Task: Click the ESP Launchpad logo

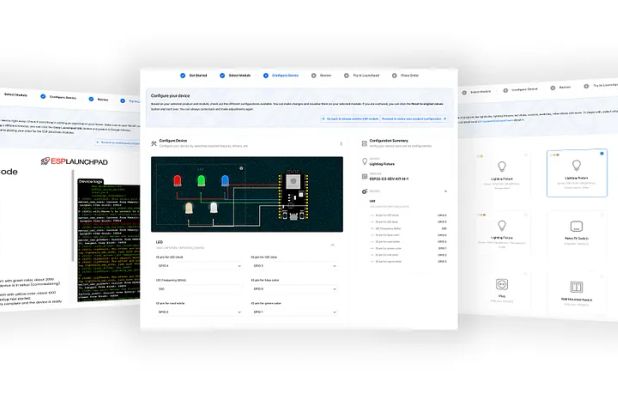Action: (74, 161)
